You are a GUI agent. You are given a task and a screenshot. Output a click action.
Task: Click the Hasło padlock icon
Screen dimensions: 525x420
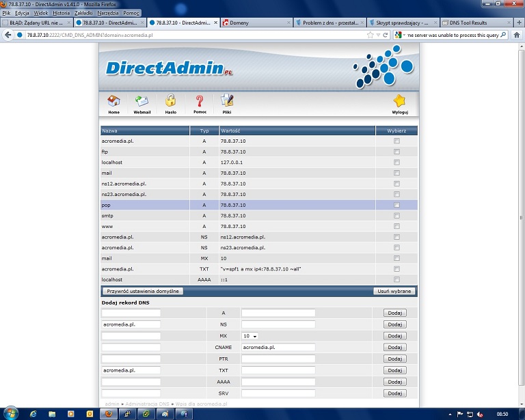click(170, 104)
